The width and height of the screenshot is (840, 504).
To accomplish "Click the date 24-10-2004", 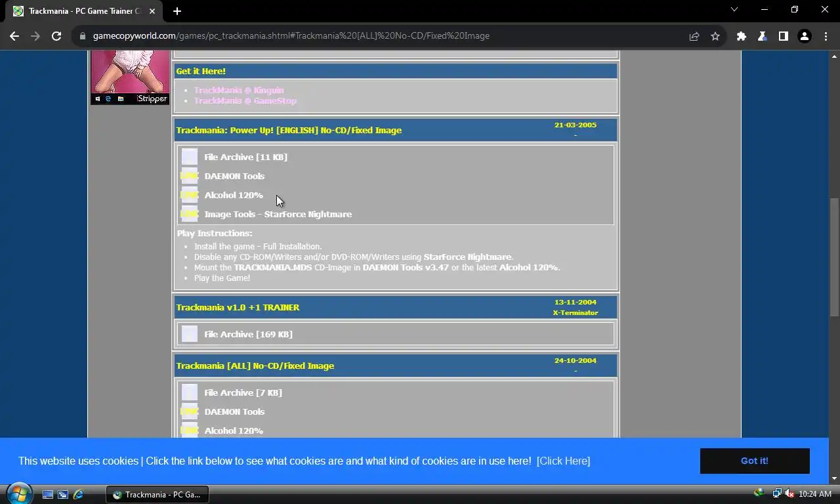I will coord(576,360).
